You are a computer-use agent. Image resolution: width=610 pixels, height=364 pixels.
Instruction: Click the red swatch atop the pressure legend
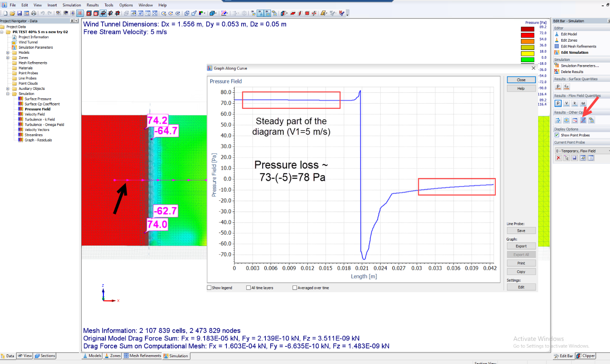528,28
